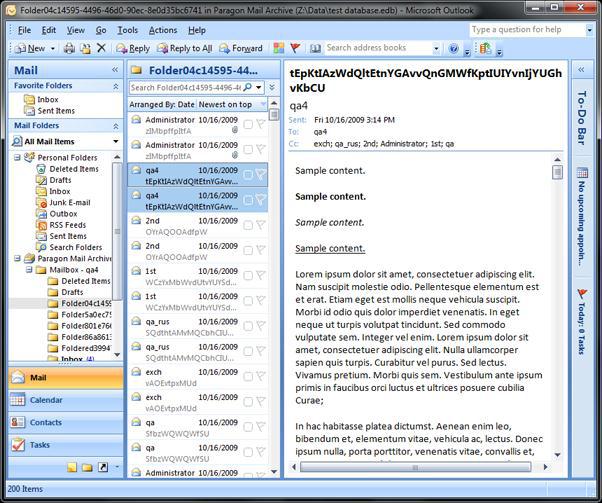
Task: Click the Move to Folder icon
Action: coord(85,48)
